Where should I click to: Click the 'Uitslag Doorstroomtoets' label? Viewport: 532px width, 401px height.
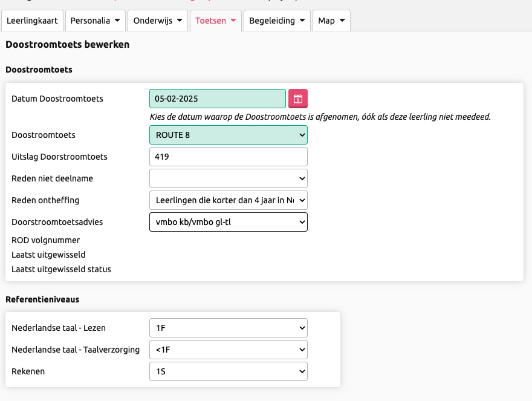click(x=59, y=157)
